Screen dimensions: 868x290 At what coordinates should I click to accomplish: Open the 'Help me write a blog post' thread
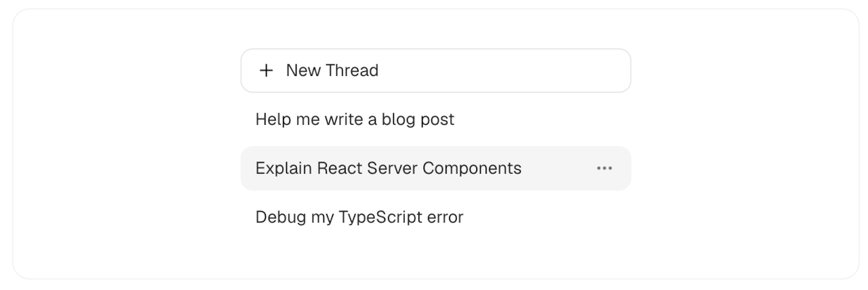pos(355,120)
